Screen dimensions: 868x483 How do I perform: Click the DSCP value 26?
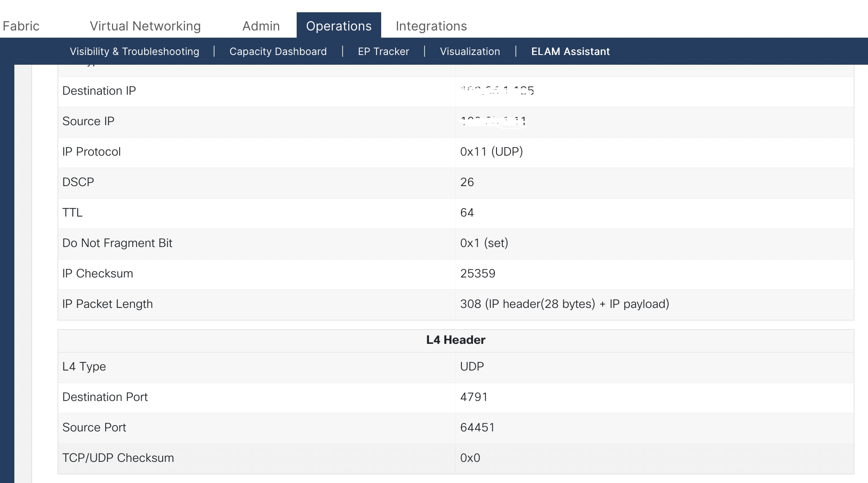click(467, 182)
